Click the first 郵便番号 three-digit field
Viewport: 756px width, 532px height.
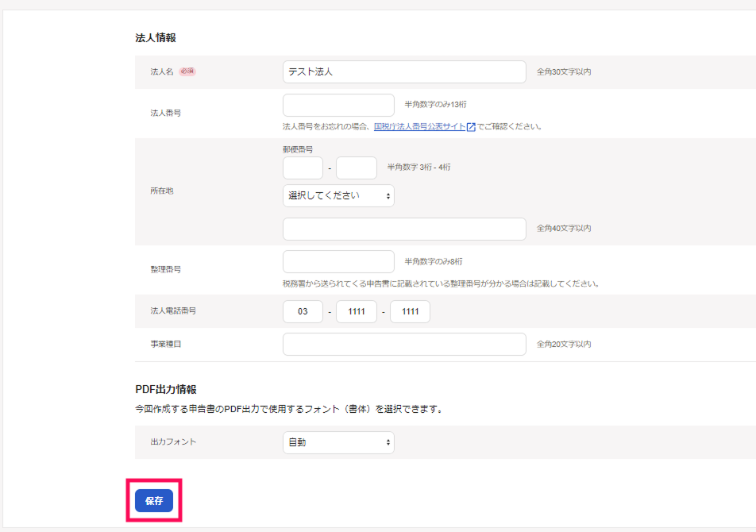tap(303, 168)
